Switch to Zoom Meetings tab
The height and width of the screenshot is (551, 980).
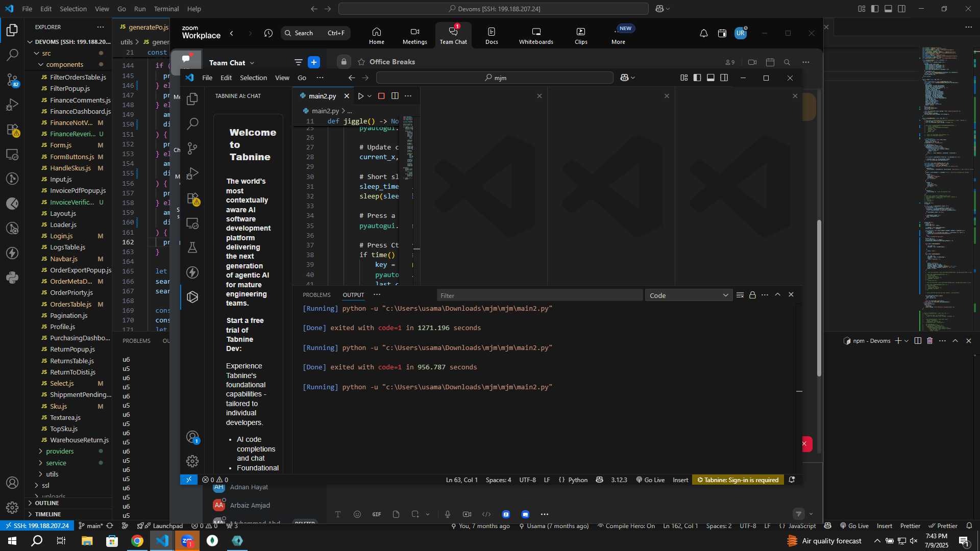point(414,36)
